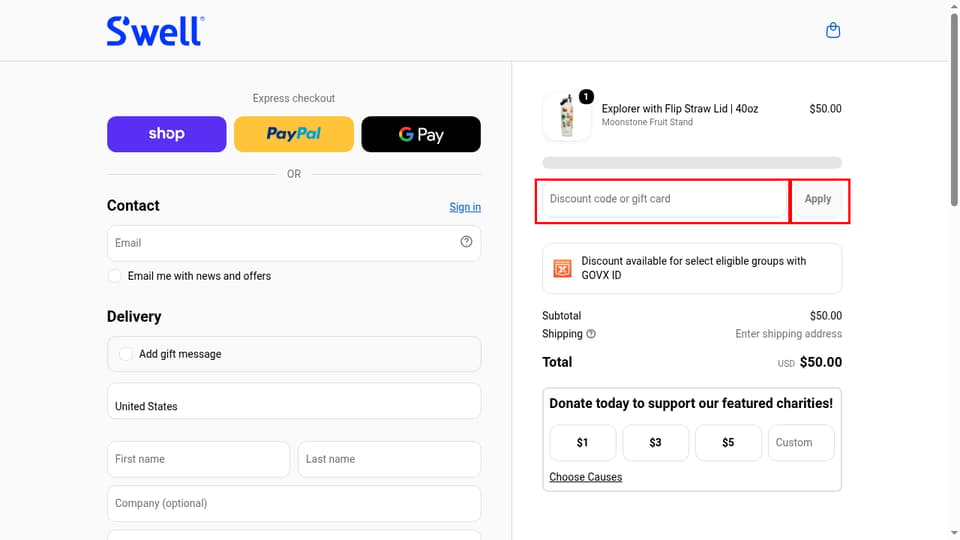Click the S'well logo
This screenshot has height=540, width=960.
click(x=156, y=31)
